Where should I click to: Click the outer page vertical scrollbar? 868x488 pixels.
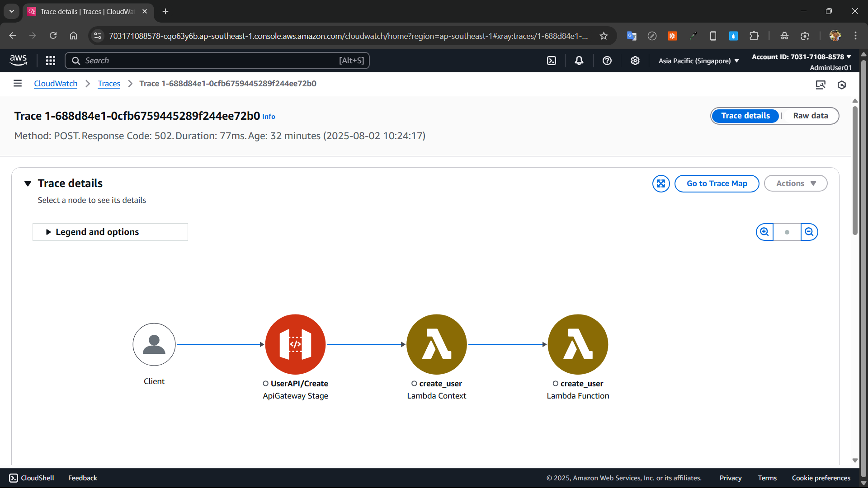click(863, 268)
